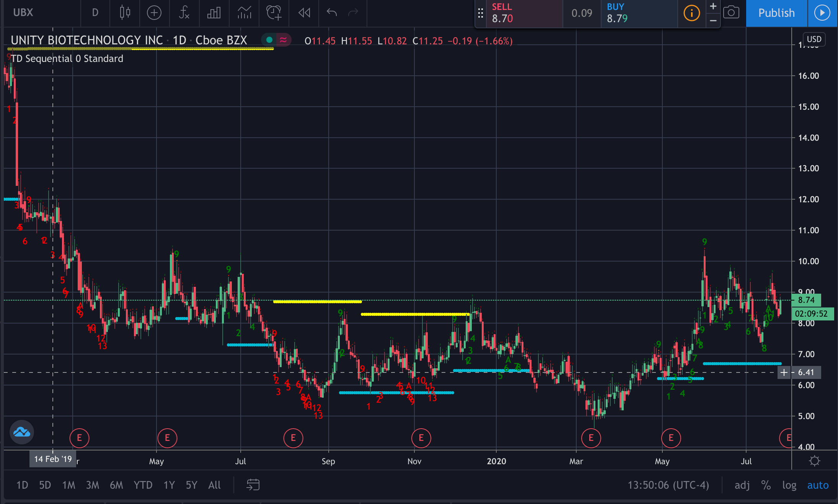Select the YTD date range tab
The image size is (838, 504).
pyautogui.click(x=143, y=485)
